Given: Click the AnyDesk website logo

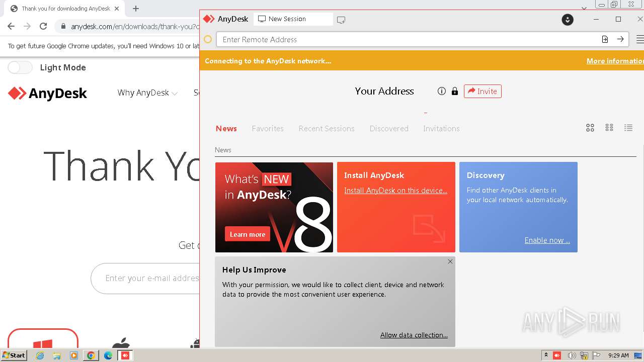Looking at the screenshot, I should 48,94.
